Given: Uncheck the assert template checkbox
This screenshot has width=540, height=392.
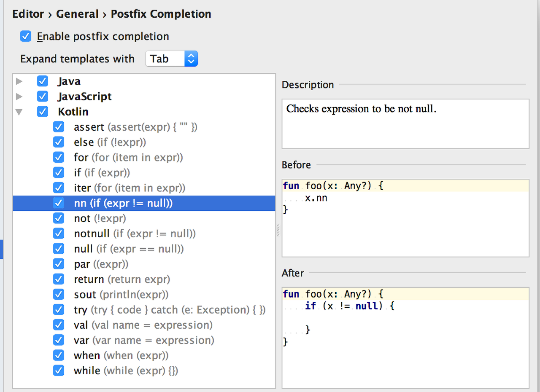Looking at the screenshot, I should 59,127.
